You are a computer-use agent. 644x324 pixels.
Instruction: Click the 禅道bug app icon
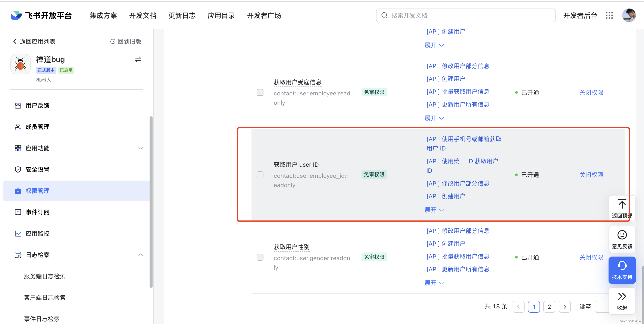pyautogui.click(x=21, y=64)
